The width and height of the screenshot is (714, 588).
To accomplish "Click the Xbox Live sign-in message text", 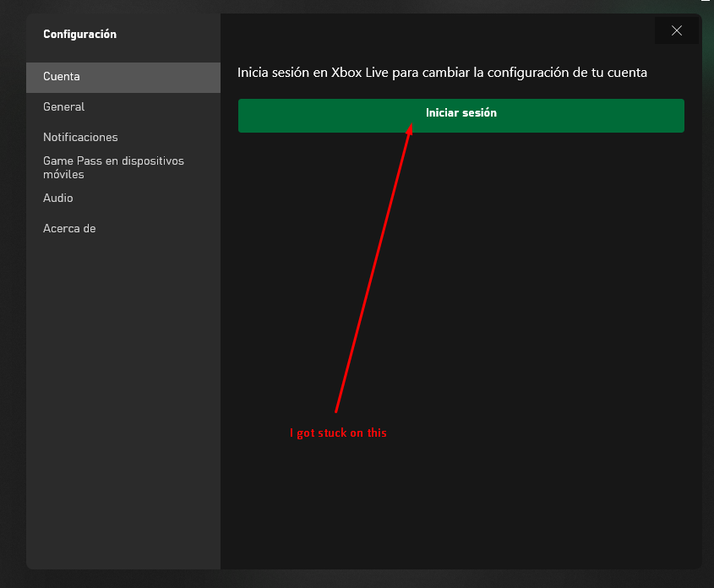I will pyautogui.click(x=442, y=73).
